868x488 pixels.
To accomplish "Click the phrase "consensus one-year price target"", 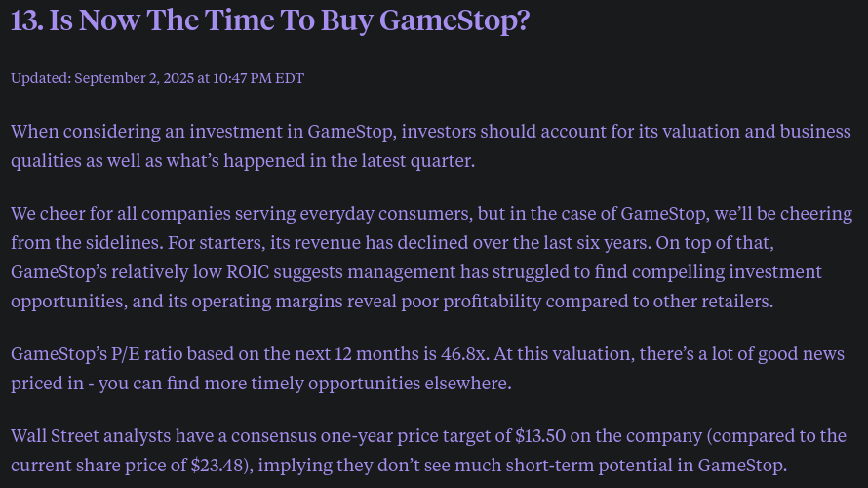I will 371,436.
